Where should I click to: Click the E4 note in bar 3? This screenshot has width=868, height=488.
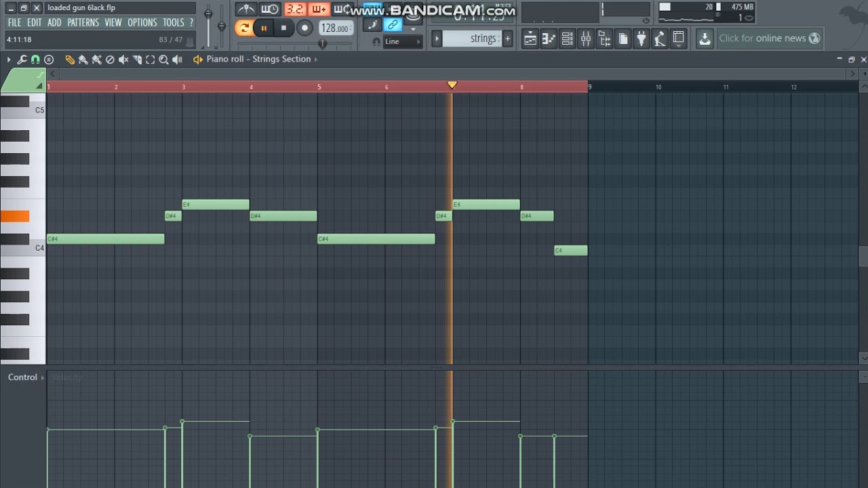tap(216, 205)
